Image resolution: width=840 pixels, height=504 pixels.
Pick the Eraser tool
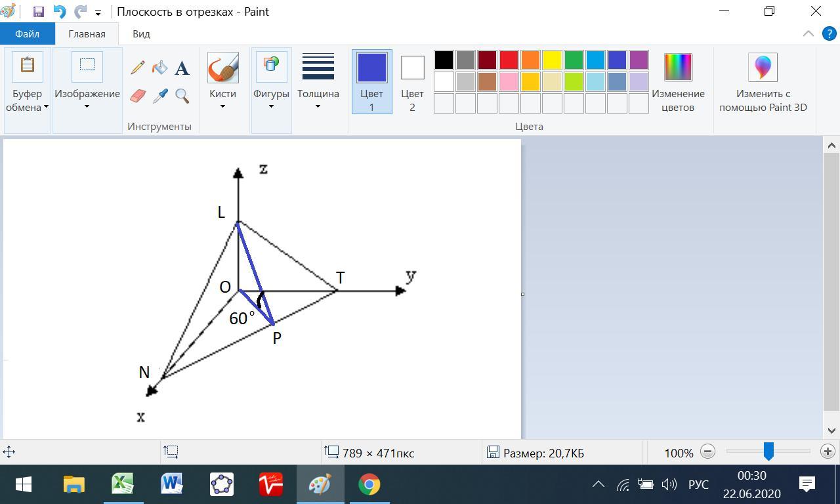[138, 96]
